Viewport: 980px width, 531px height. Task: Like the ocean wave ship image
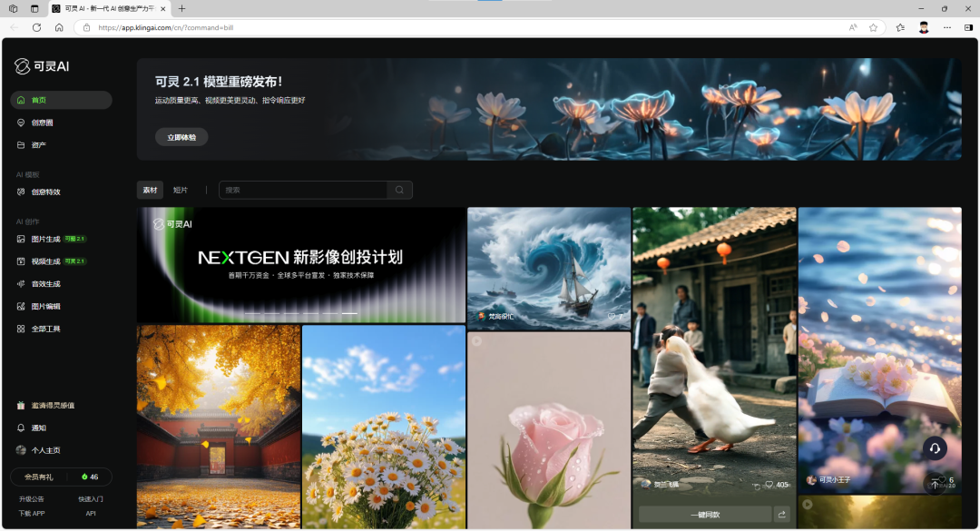pyautogui.click(x=612, y=317)
